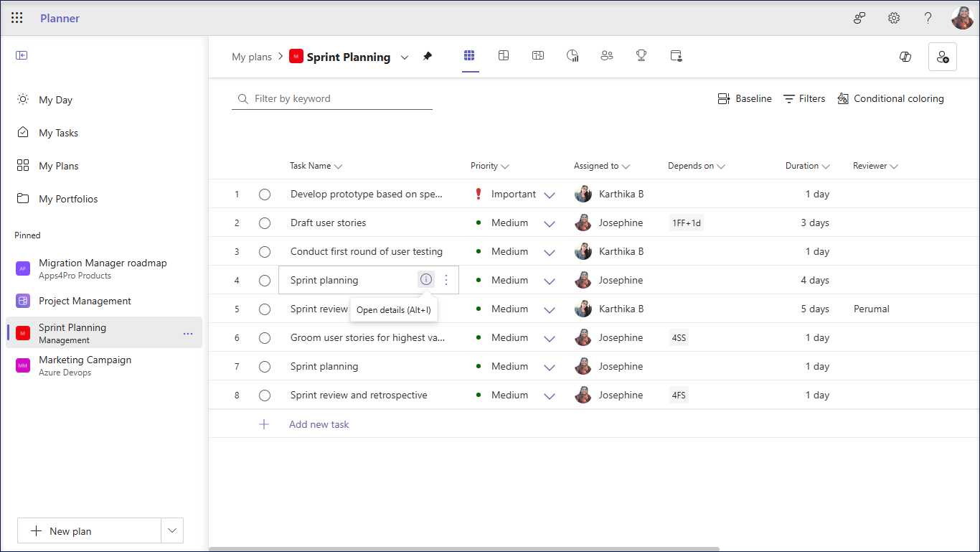980x552 pixels.
Task: Open the plan member add icon
Action: tap(942, 56)
